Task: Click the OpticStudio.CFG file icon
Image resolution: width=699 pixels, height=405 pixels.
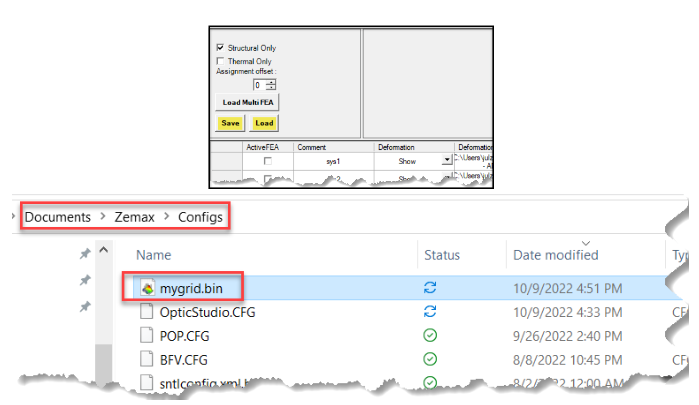Action: (x=147, y=311)
